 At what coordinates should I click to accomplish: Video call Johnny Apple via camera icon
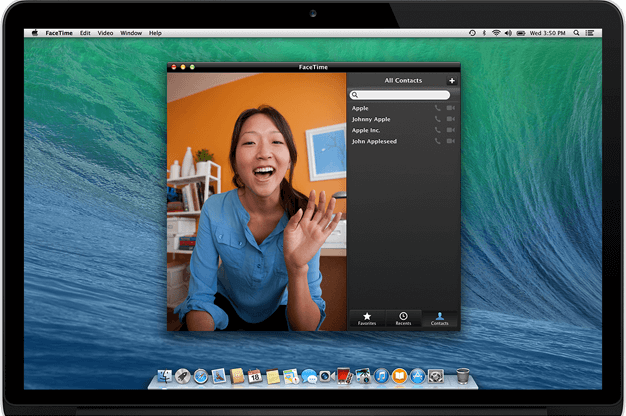tap(450, 119)
